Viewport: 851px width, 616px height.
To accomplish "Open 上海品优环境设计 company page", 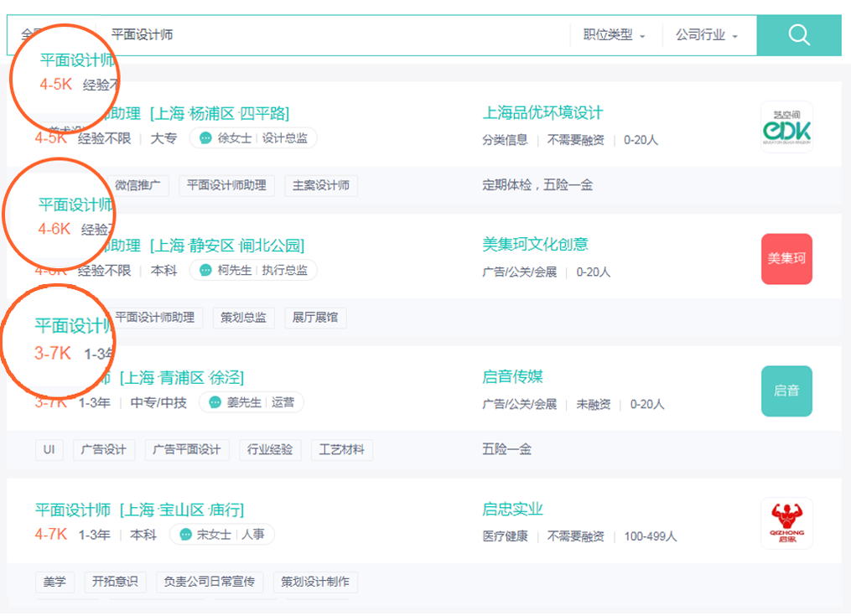I will tap(542, 113).
